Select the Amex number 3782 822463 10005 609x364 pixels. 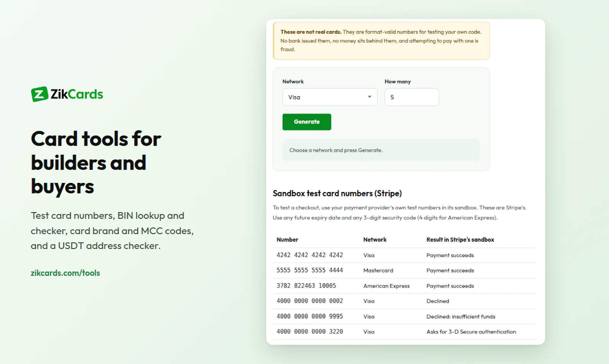click(x=306, y=286)
